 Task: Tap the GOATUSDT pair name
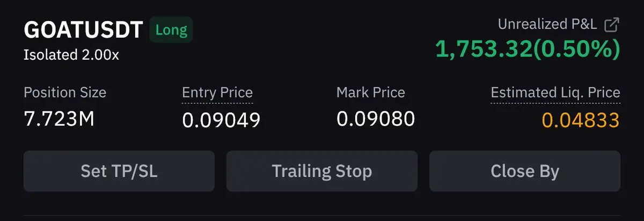pos(83,30)
